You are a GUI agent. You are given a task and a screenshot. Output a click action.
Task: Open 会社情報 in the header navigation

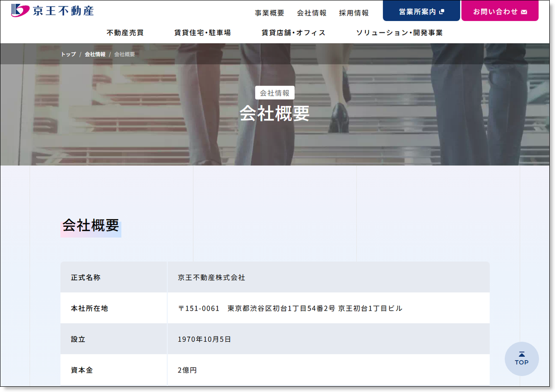coord(312,13)
